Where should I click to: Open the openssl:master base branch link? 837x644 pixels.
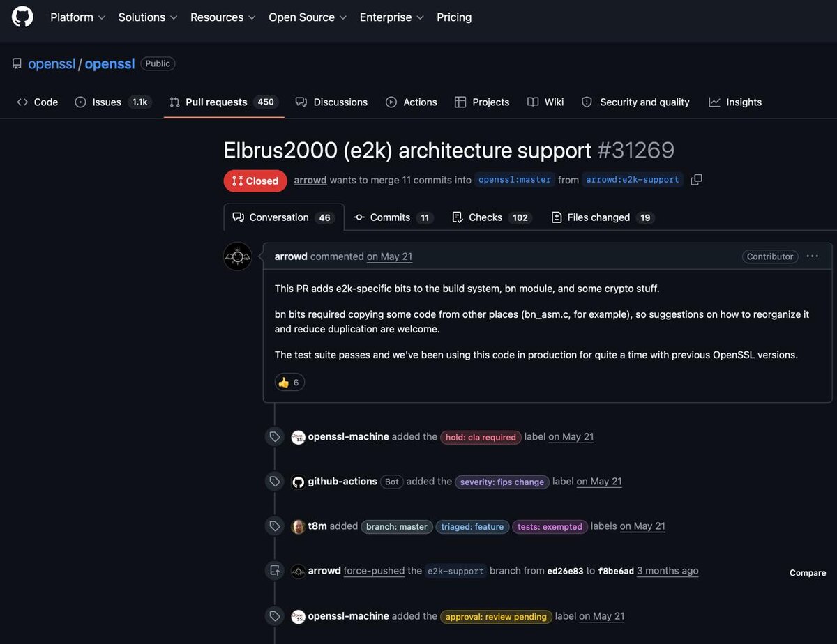point(515,180)
